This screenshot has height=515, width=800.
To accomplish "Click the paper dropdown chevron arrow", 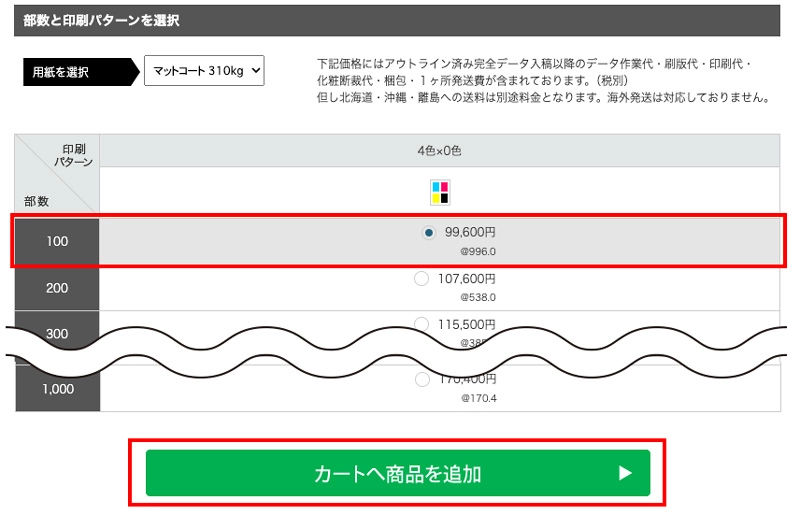I will point(256,70).
